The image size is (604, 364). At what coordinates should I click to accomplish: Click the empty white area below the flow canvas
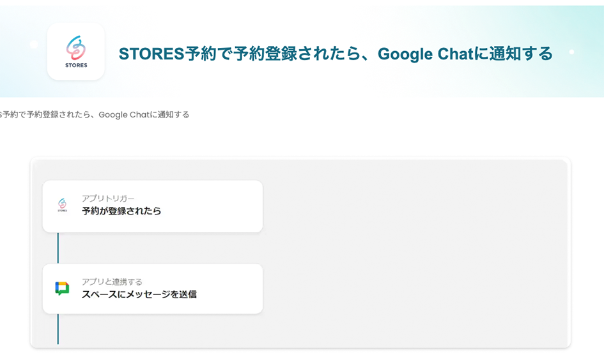tap(300, 356)
